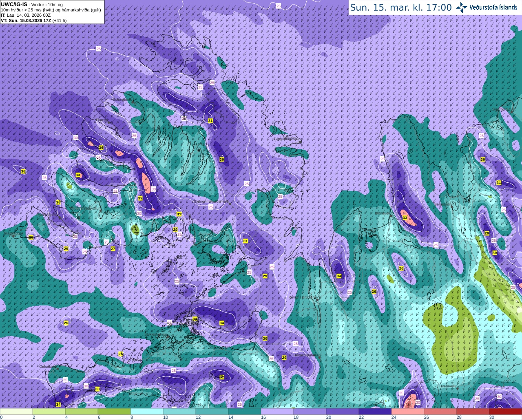Click the yellow max gust marker 32
This screenshot has width=522, height=420.
[x=222, y=377]
